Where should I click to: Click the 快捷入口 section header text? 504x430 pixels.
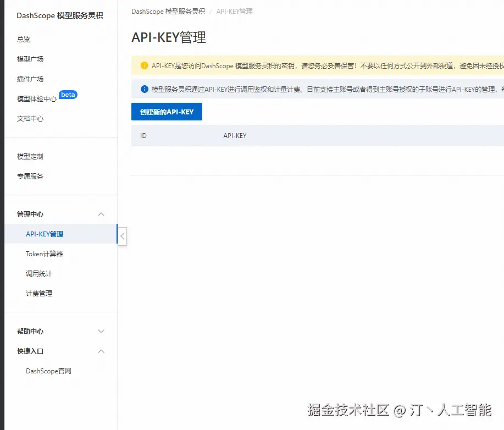30,351
